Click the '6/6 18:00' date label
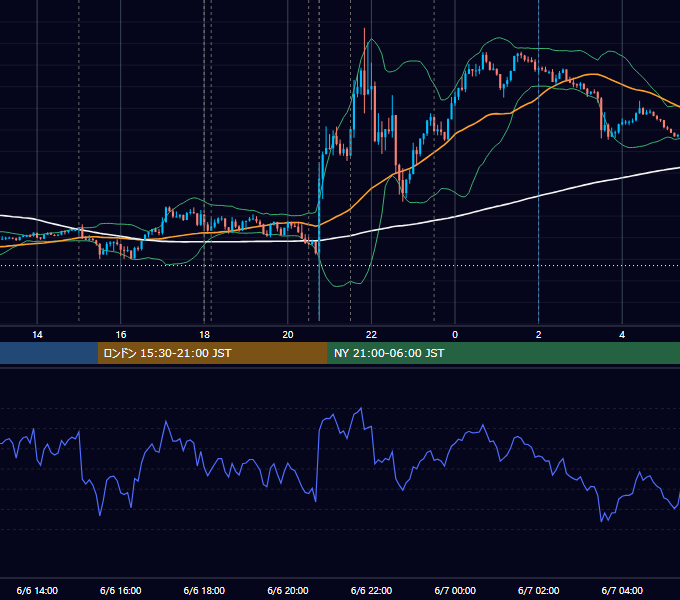The height and width of the screenshot is (600, 680). click(x=204, y=590)
